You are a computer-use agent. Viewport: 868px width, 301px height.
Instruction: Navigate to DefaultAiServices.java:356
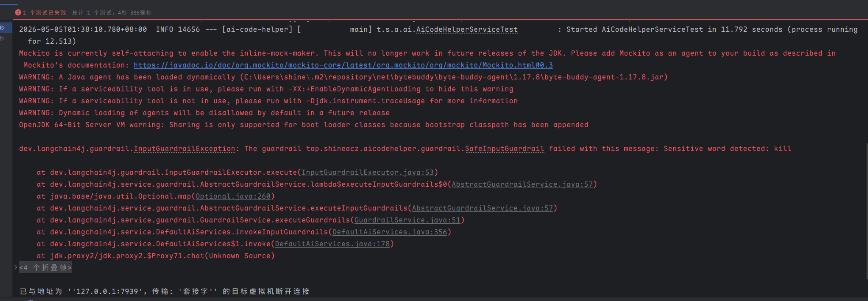[x=389, y=232]
